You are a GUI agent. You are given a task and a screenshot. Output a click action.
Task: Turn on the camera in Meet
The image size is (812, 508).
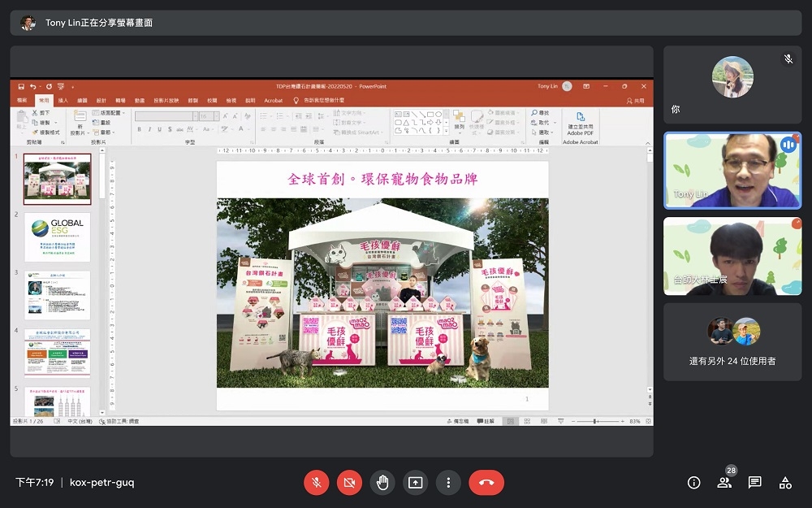(x=349, y=483)
